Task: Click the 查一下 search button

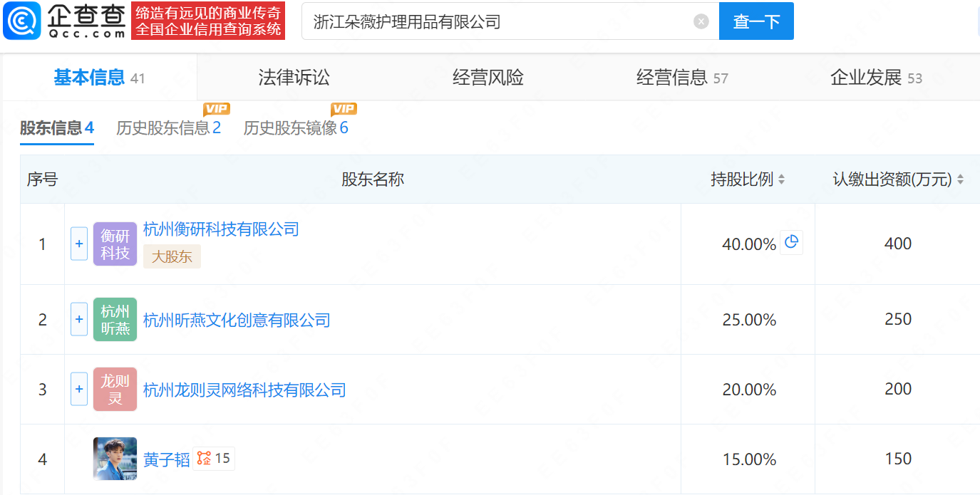Action: 756,21
